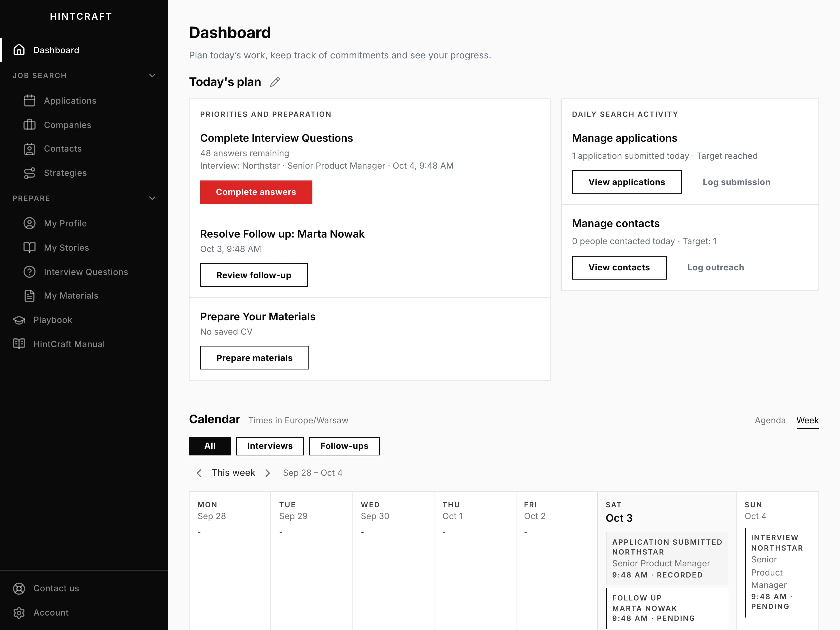840x630 pixels.
Task: Edit Today's plan with pencil icon
Action: (x=275, y=82)
